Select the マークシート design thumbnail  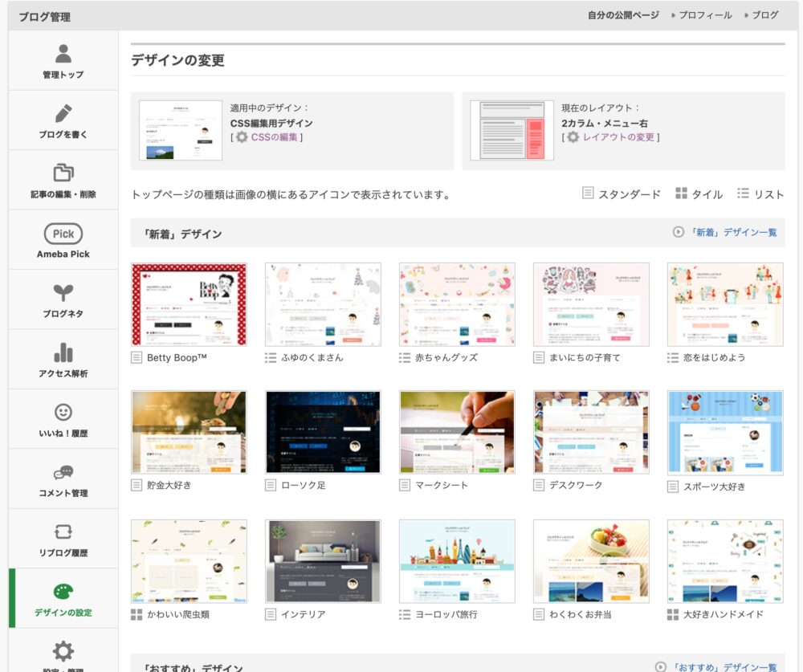[458, 432]
